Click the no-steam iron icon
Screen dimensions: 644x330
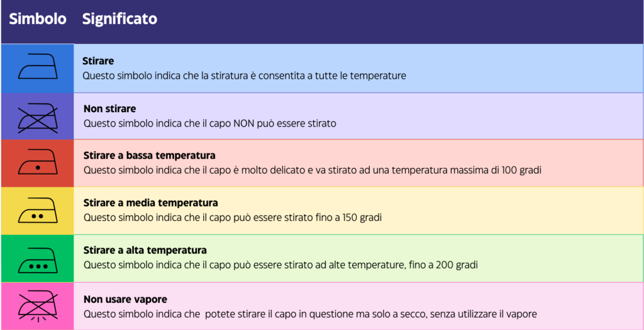37,307
